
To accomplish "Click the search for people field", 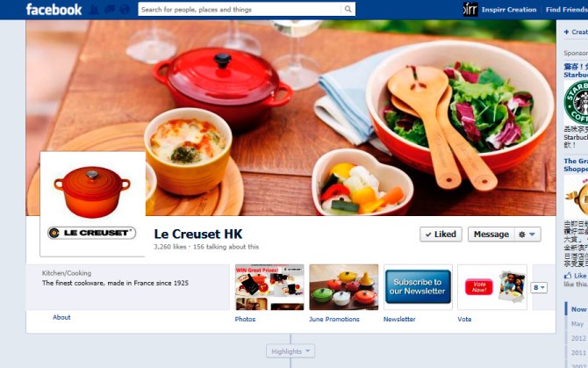I will tap(240, 9).
